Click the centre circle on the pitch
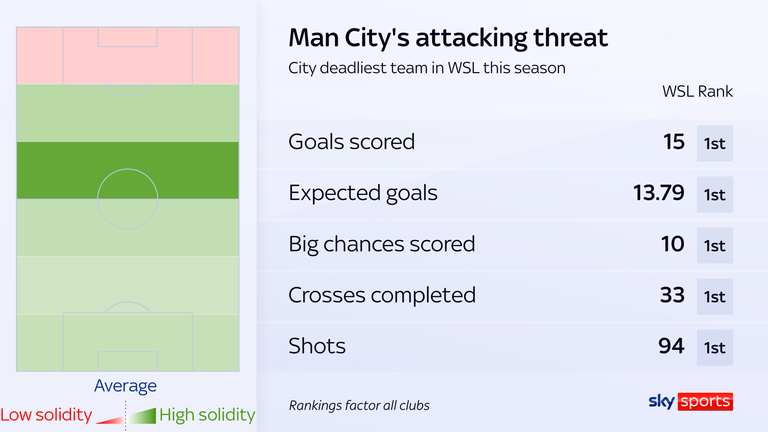The width and height of the screenshot is (768, 432). click(x=127, y=198)
